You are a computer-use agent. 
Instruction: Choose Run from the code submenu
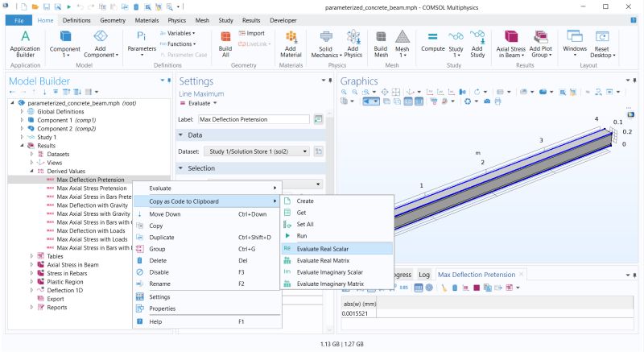(337, 235)
